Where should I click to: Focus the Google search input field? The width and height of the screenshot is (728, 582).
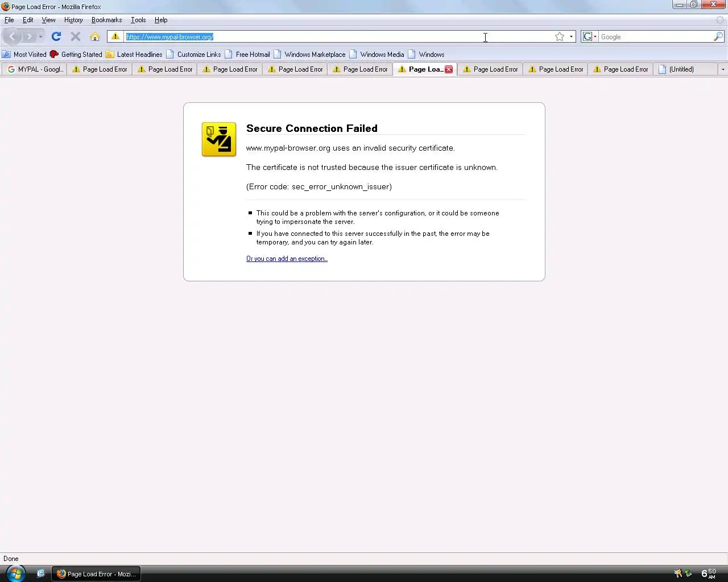[656, 36]
